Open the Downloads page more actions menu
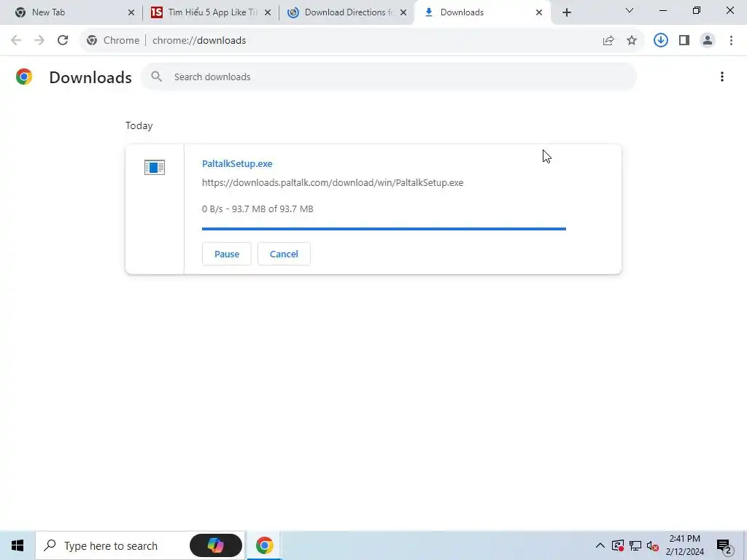 tap(721, 77)
